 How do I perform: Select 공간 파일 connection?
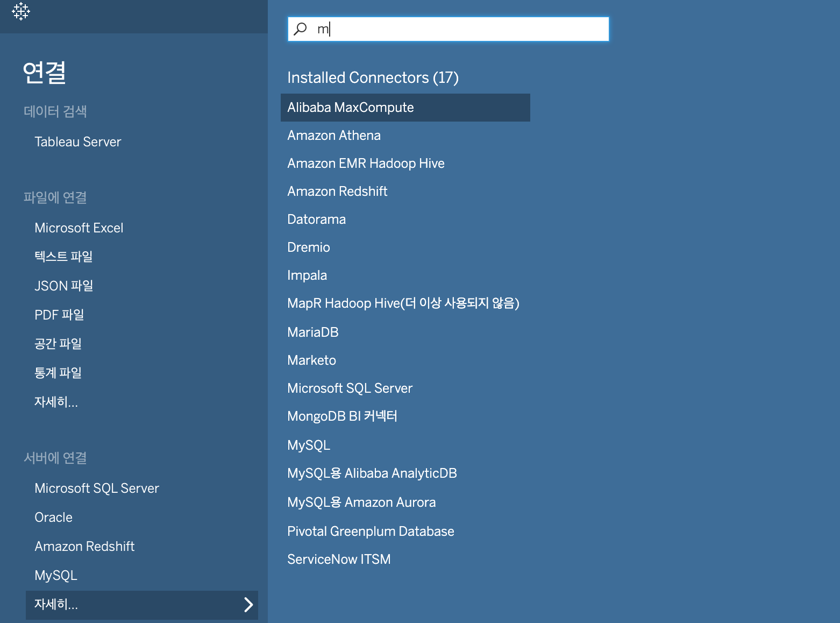[x=58, y=344]
